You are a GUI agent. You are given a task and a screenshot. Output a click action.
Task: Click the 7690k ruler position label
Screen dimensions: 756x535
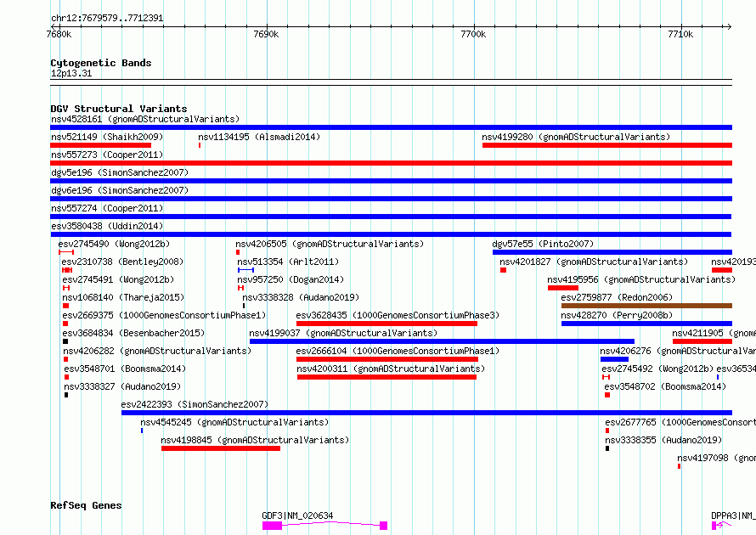pyautogui.click(x=266, y=34)
